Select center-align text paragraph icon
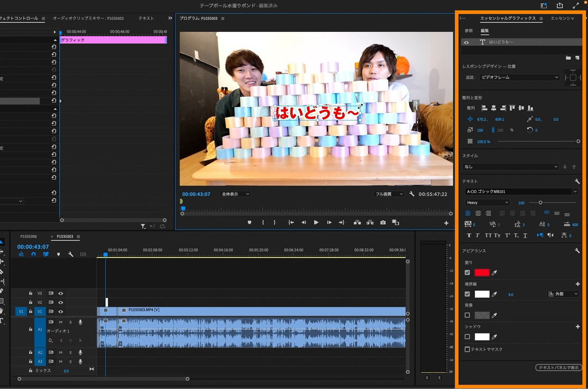 (478, 213)
